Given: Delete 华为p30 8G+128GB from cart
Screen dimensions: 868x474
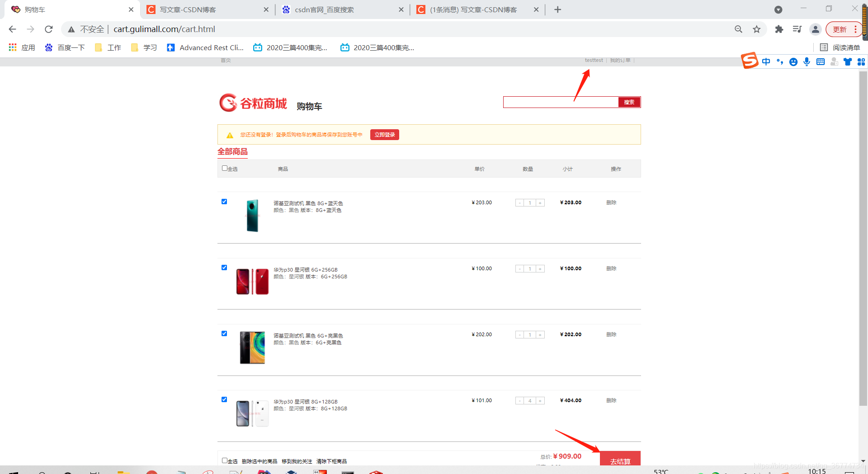Looking at the screenshot, I should (x=611, y=400).
